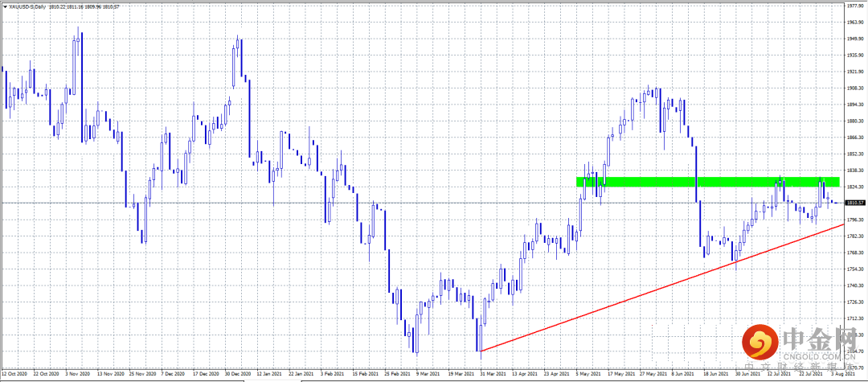Click the current price label 1810.57
868x382 pixels.
[x=855, y=203]
